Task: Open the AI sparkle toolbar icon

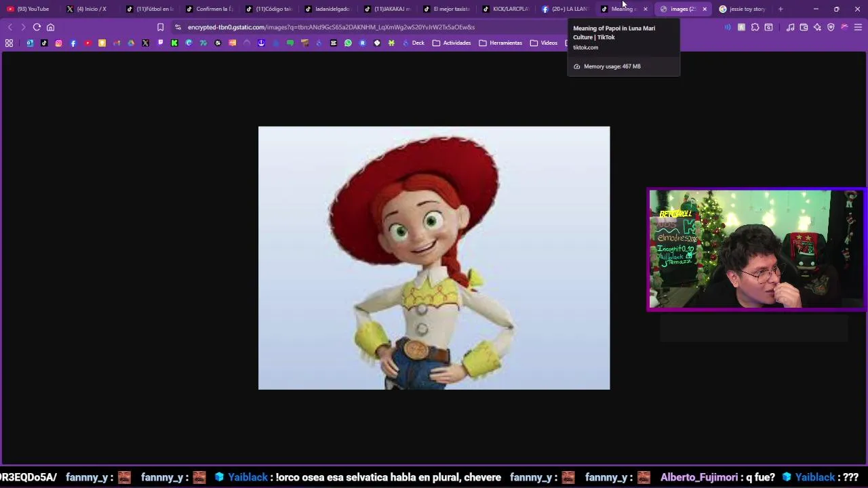Action: click(x=817, y=27)
